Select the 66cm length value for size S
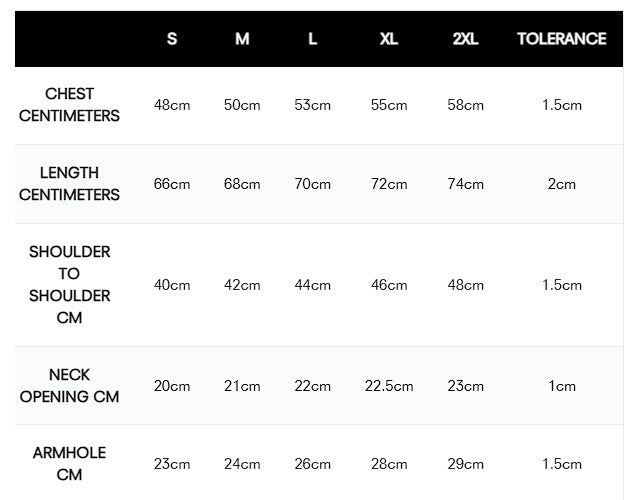632x500 pixels. pos(172,184)
